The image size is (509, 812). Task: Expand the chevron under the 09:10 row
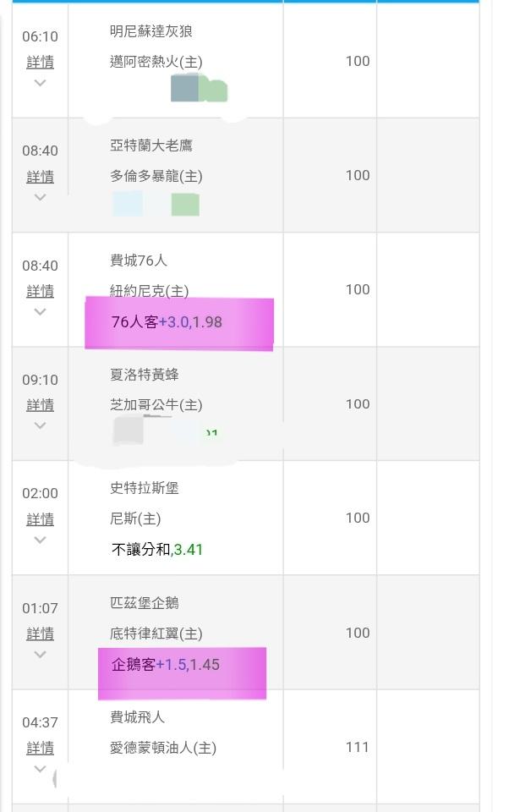point(40,425)
